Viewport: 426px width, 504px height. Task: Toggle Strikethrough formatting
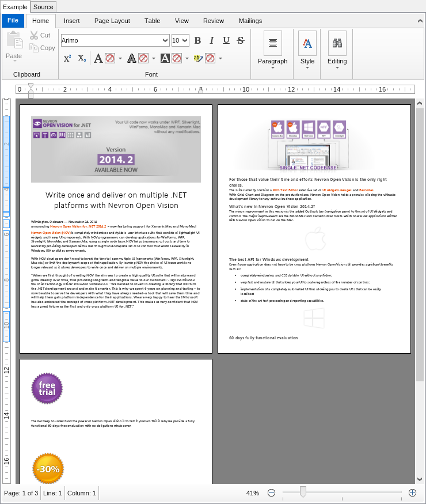(241, 40)
